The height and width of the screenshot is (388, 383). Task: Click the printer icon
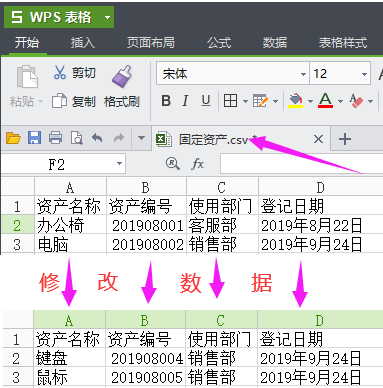55,137
